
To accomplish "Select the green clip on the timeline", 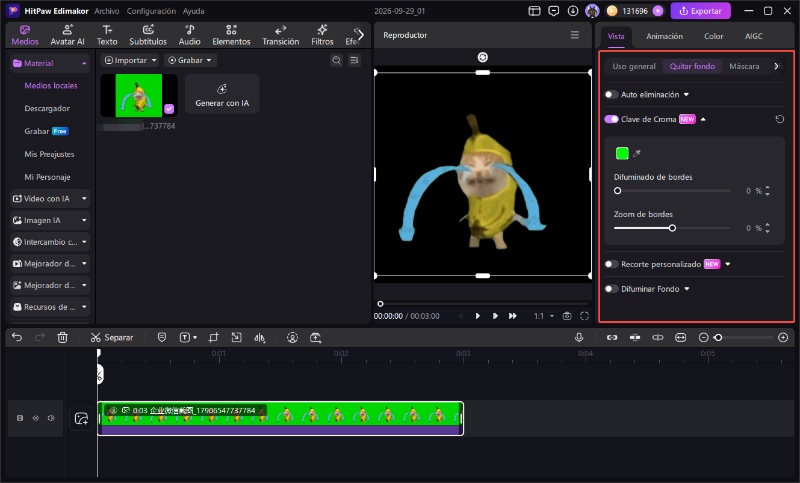I will click(280, 418).
